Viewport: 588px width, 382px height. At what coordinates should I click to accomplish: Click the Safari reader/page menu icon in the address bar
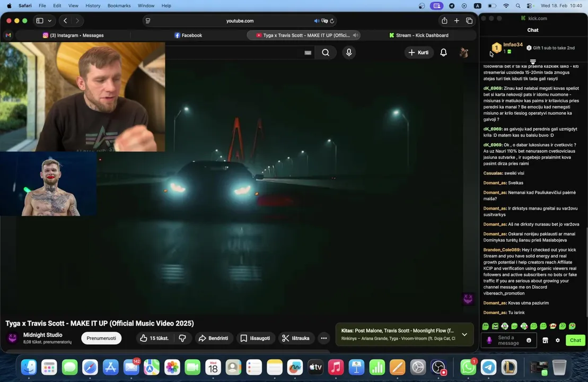(x=148, y=21)
